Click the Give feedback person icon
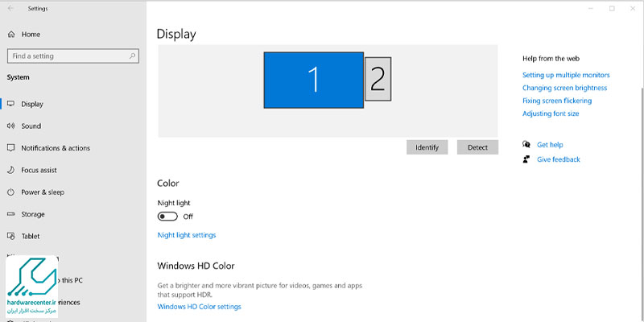The width and height of the screenshot is (644, 322). point(526,159)
